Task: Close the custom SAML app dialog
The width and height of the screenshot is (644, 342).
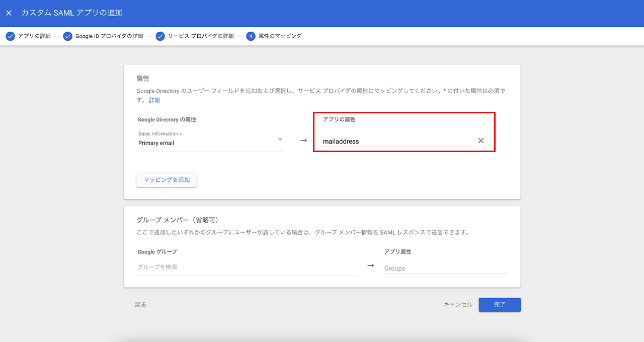Action: [x=9, y=13]
